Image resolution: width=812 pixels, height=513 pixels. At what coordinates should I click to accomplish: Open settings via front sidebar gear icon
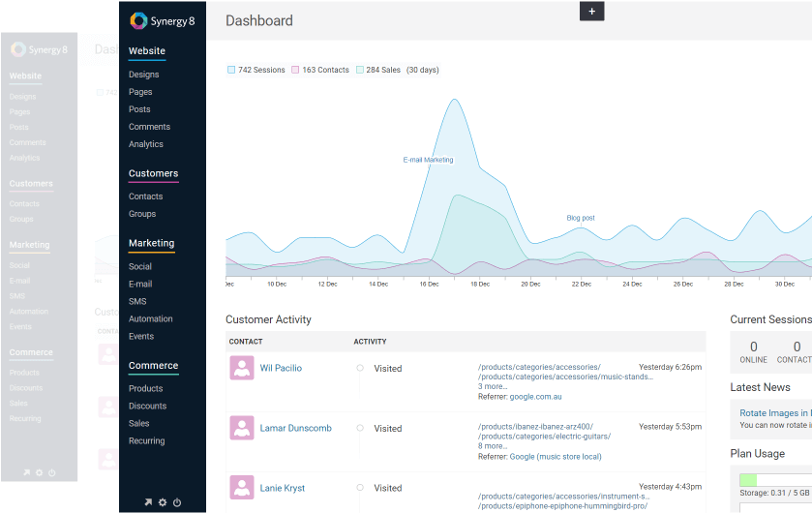point(163,502)
